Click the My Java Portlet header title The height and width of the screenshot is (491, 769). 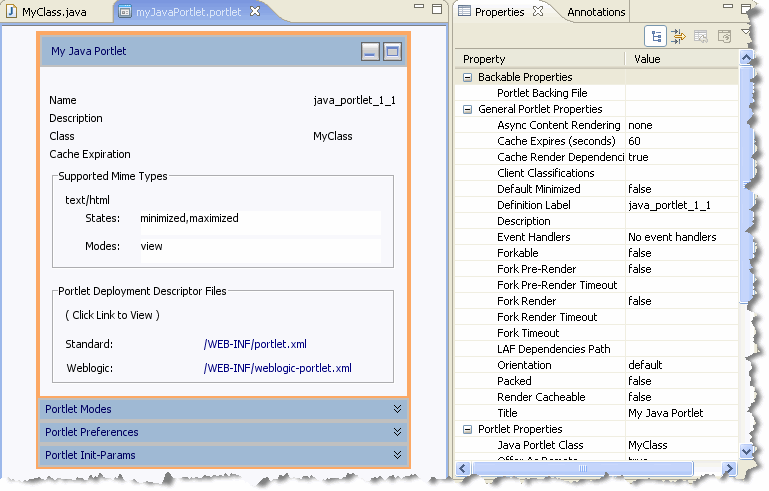[x=88, y=51]
